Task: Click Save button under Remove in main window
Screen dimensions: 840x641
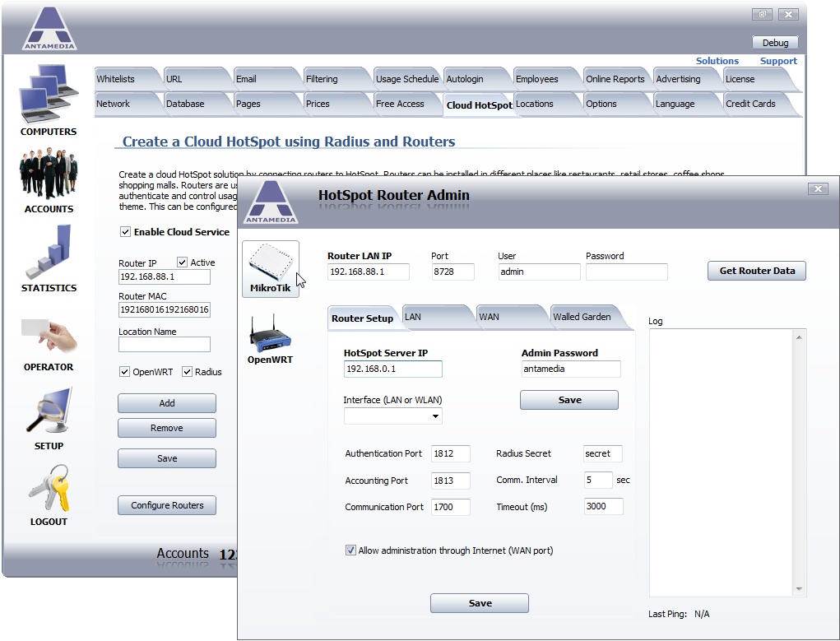Action: (x=167, y=458)
